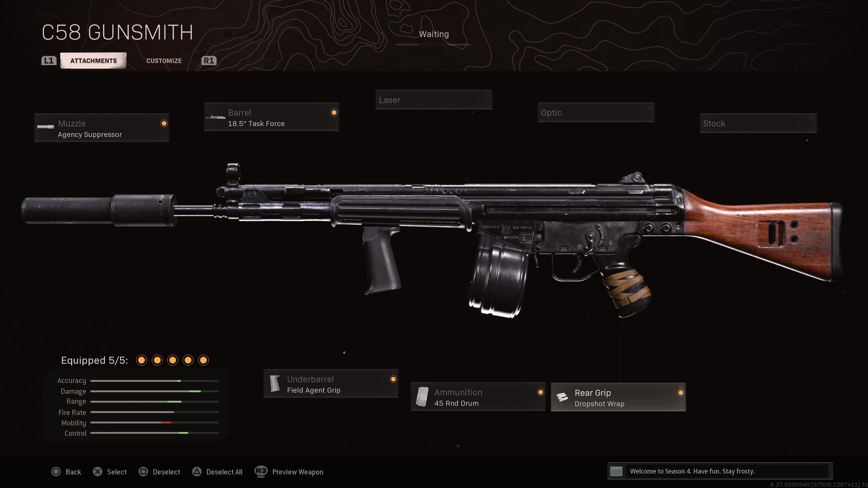Click the keyboard icon beside Season 4 message
This screenshot has height=488, width=868.
pyautogui.click(x=616, y=471)
